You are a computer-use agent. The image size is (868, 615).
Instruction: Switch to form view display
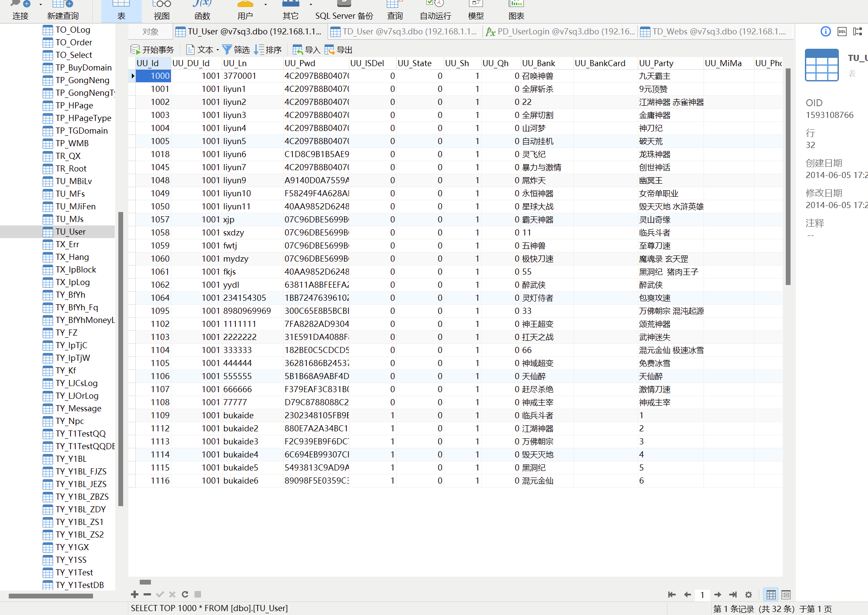[786, 595]
